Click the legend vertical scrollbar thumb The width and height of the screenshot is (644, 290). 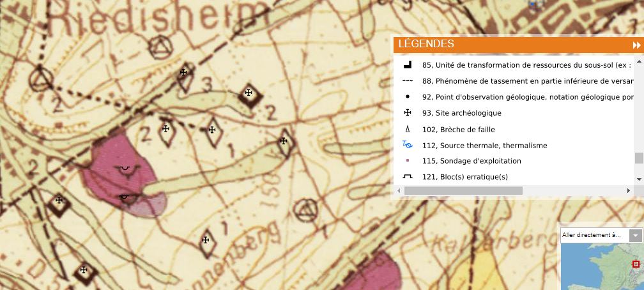[638, 158]
